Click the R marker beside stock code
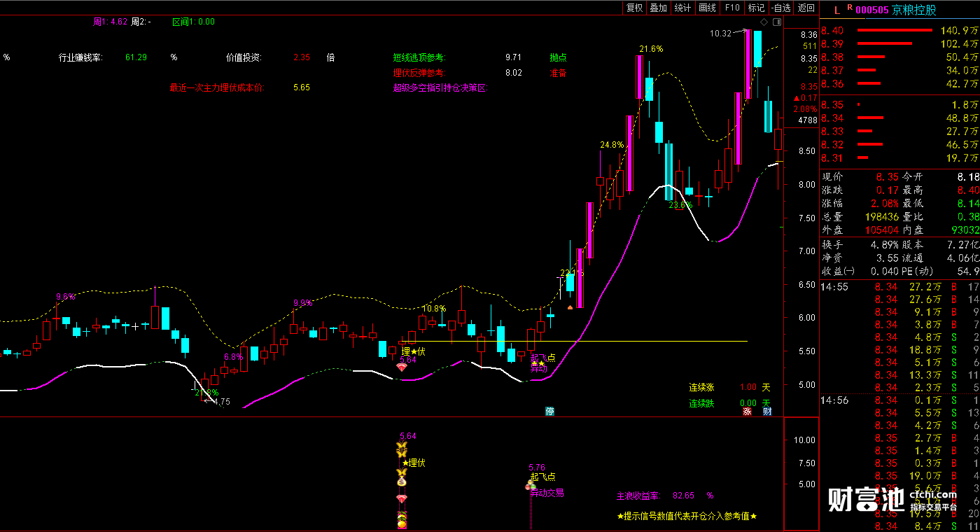 click(x=849, y=7)
